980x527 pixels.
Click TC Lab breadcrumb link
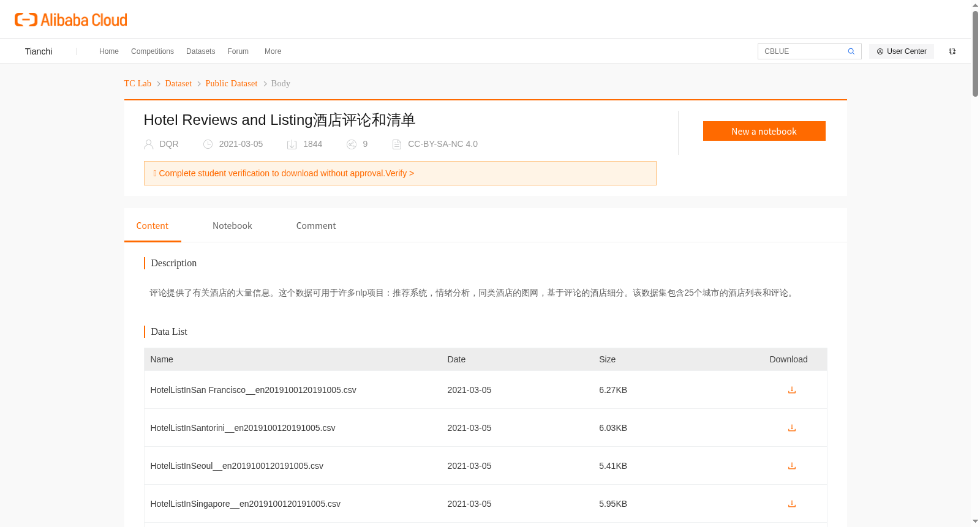(x=138, y=83)
